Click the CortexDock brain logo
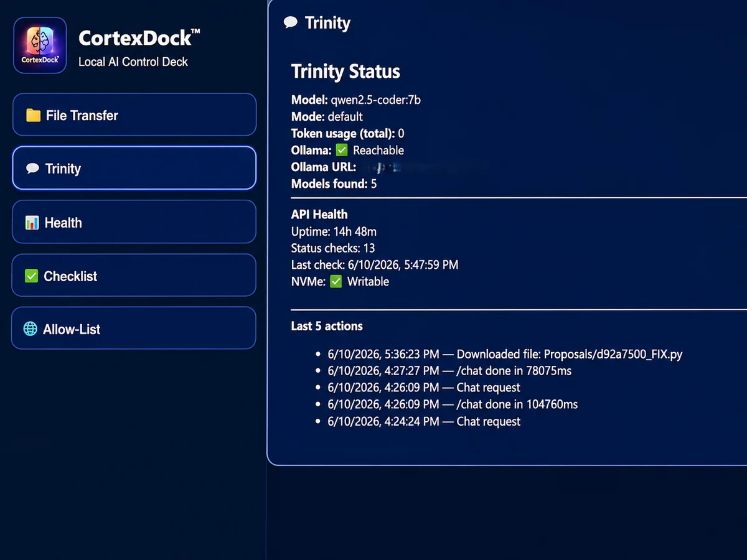 click(40, 45)
